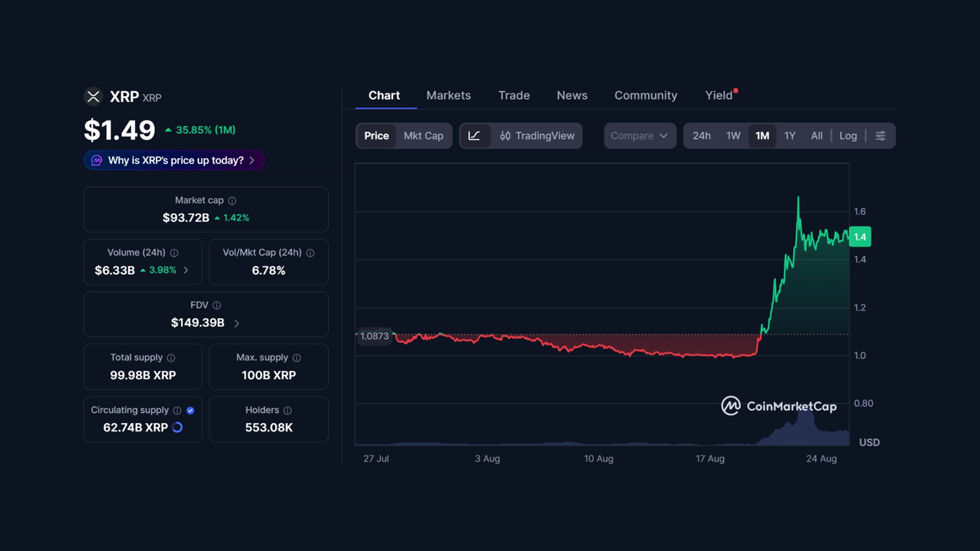Select the All time range
Image resolution: width=980 pixels, height=551 pixels.
[x=817, y=136]
